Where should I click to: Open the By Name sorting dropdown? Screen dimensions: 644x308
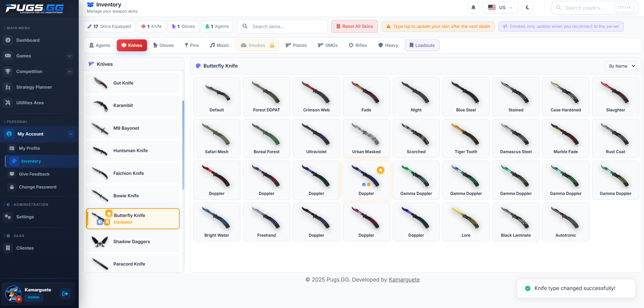621,66
